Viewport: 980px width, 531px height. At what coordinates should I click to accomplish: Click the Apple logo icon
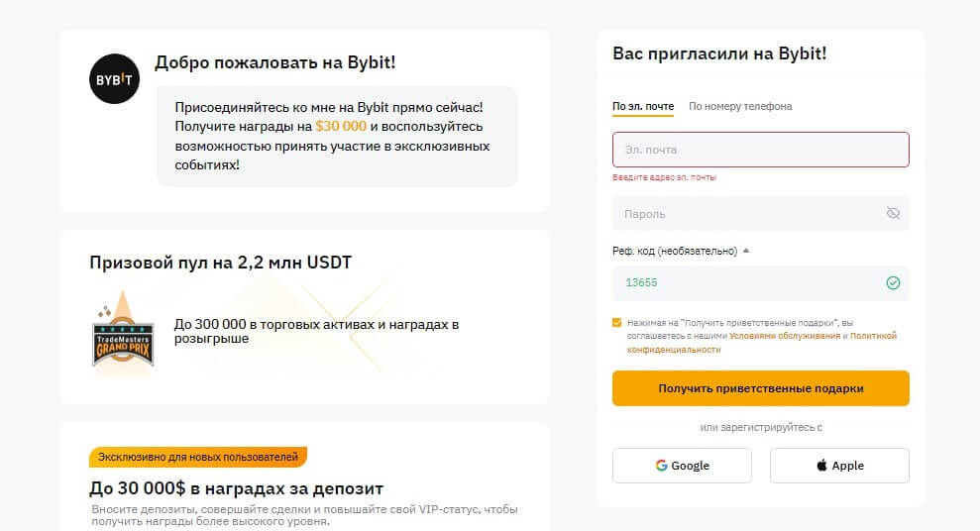click(821, 466)
